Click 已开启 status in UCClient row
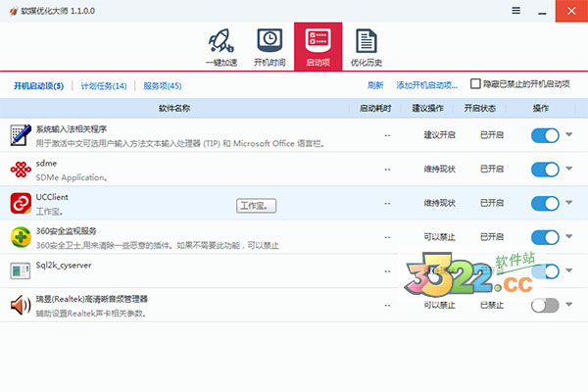The width and height of the screenshot is (588, 392). pos(492,203)
